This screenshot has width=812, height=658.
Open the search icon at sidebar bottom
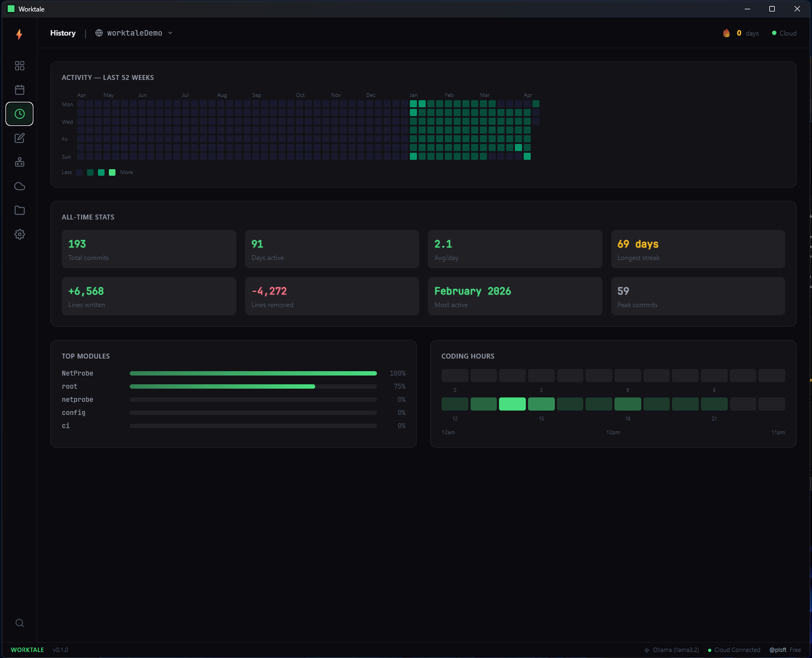20,623
